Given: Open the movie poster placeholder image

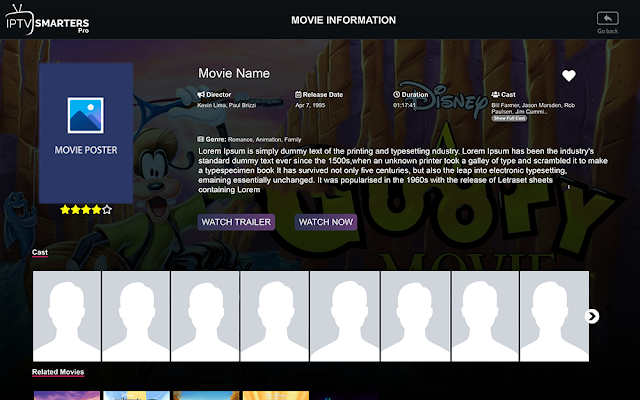Looking at the screenshot, I should pyautogui.click(x=86, y=133).
